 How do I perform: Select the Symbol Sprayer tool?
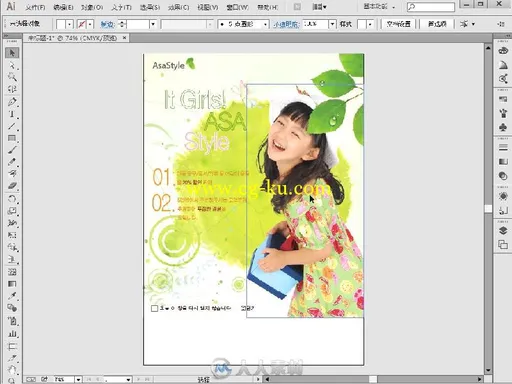tap(12, 321)
